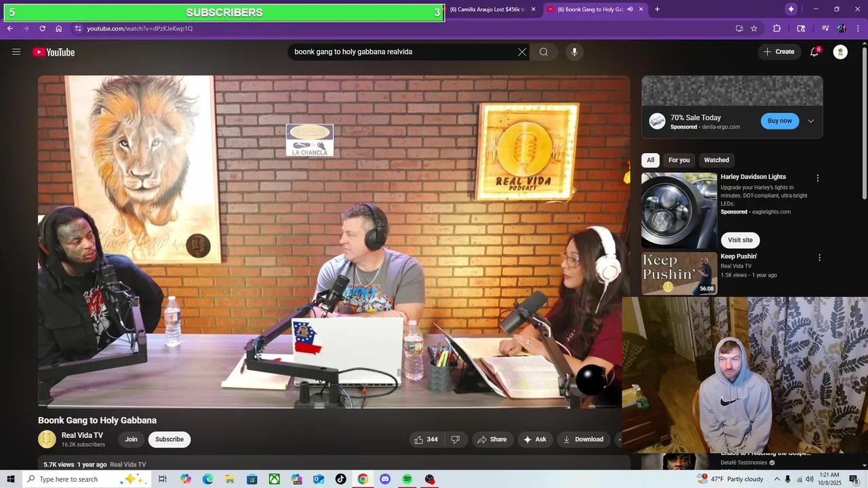This screenshot has width=868, height=488.
Task: Open the Keep Pushin' video thumbnail
Action: [x=679, y=273]
